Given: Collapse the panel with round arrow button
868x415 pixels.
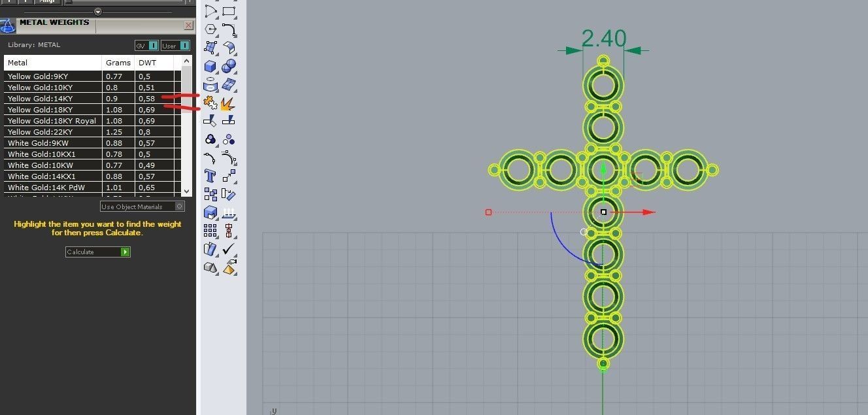Looking at the screenshot, I should (98, 12).
